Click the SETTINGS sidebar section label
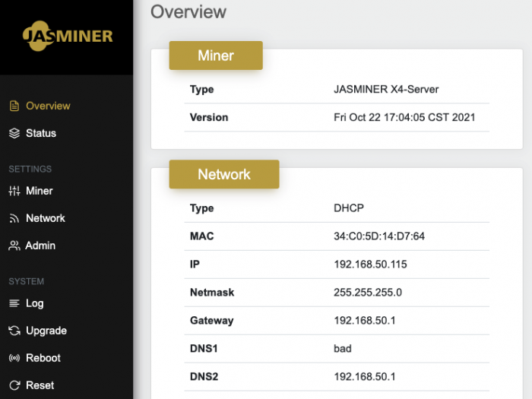The height and width of the screenshot is (399, 532). pyautogui.click(x=30, y=169)
